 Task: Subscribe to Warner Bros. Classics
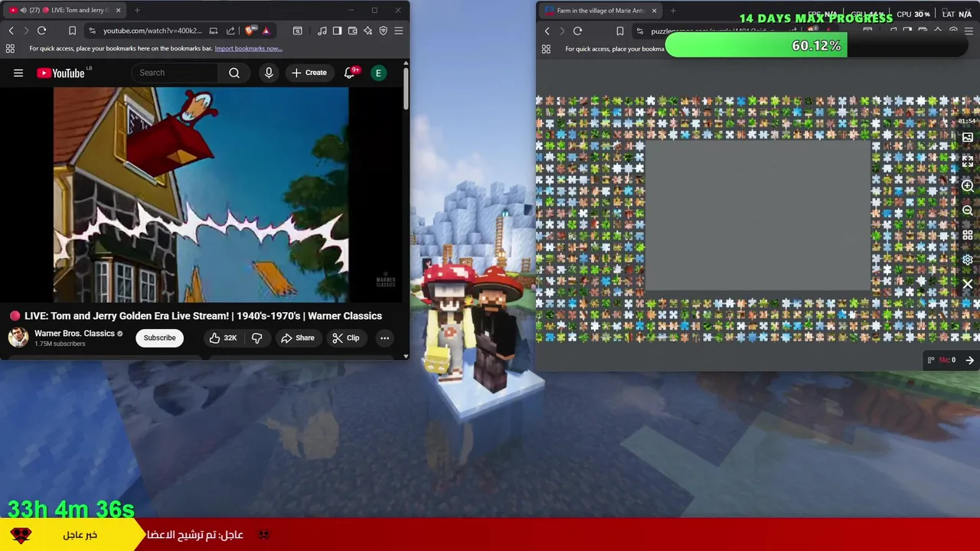click(160, 337)
